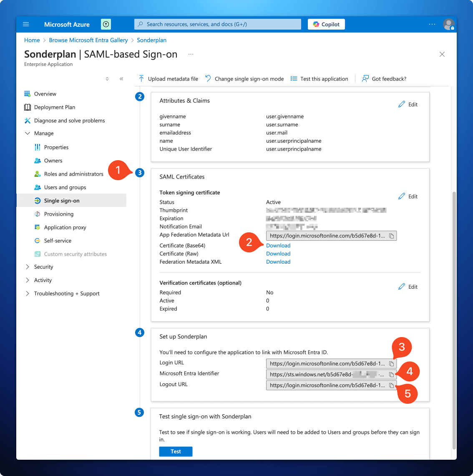
Task: Click the search resources field
Action: (217, 24)
